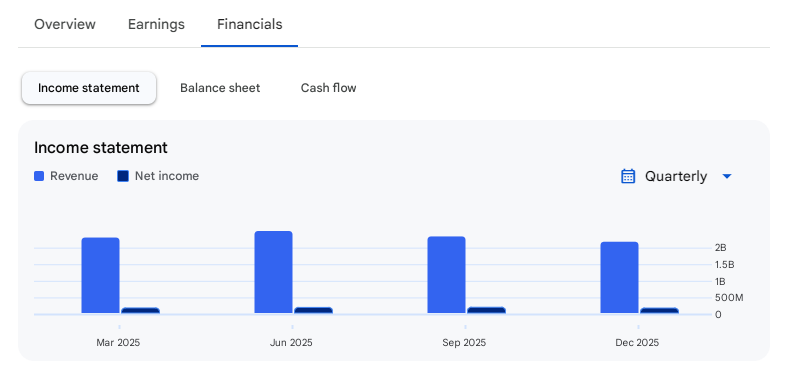The image size is (786, 381).
Task: Select the Jun 2025 revenue bar
Action: (273, 272)
